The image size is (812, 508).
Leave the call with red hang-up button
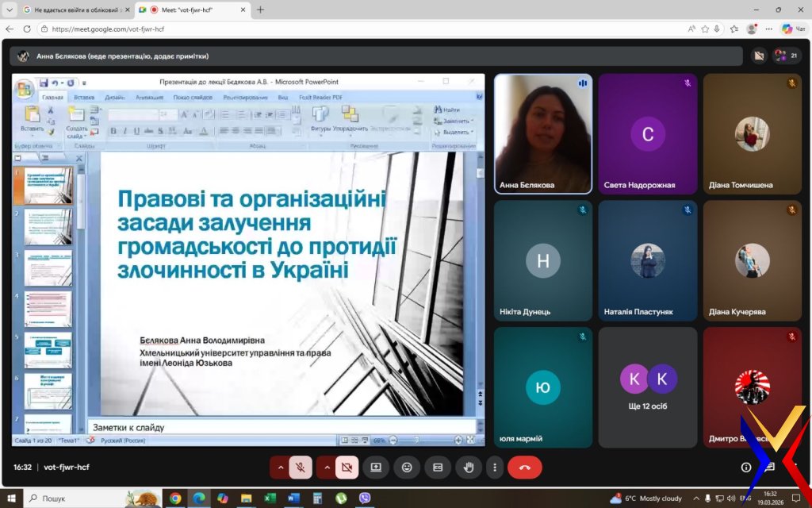(524, 468)
